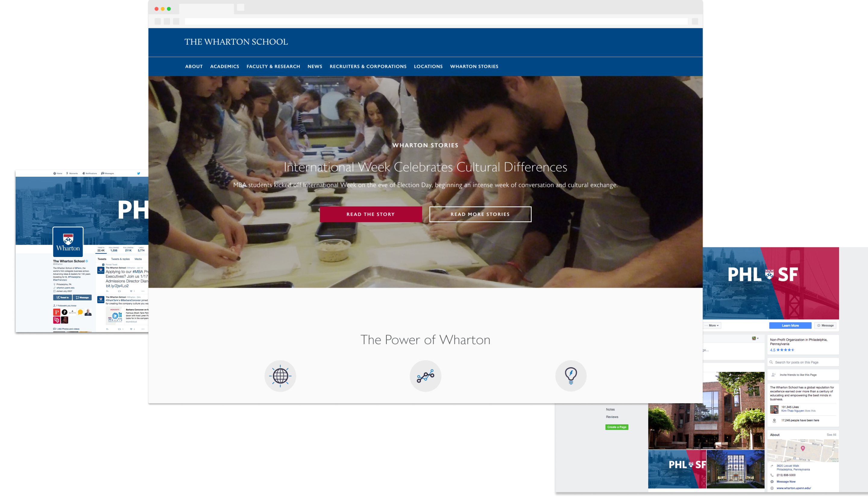Click the Home icon on Twitter
The width and height of the screenshot is (868, 497).
(55, 174)
